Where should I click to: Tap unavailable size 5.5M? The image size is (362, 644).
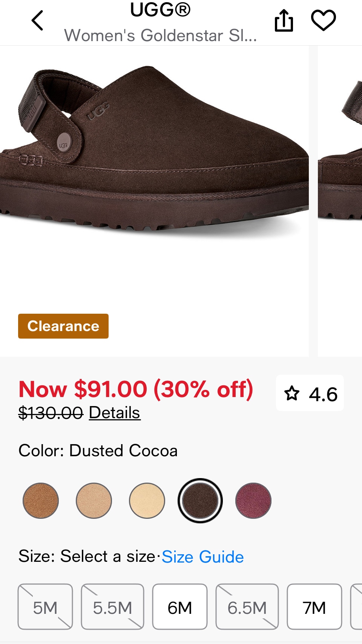click(112, 607)
